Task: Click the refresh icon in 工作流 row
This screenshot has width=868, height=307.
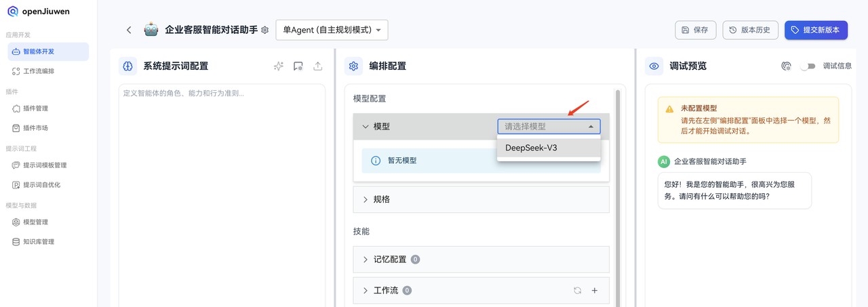Action: point(578,291)
